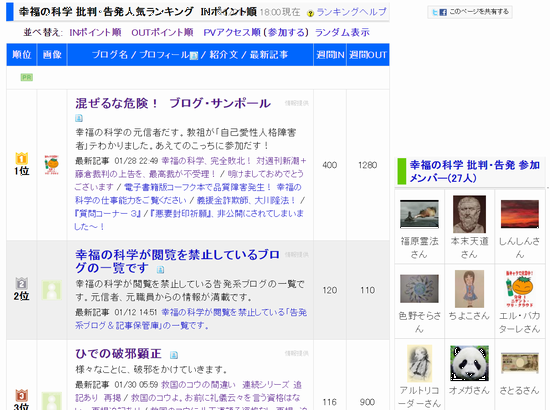This screenshot has width=550, height=410.
Task: Click the silver 2位 crown icon
Action: pyautogui.click(x=21, y=283)
